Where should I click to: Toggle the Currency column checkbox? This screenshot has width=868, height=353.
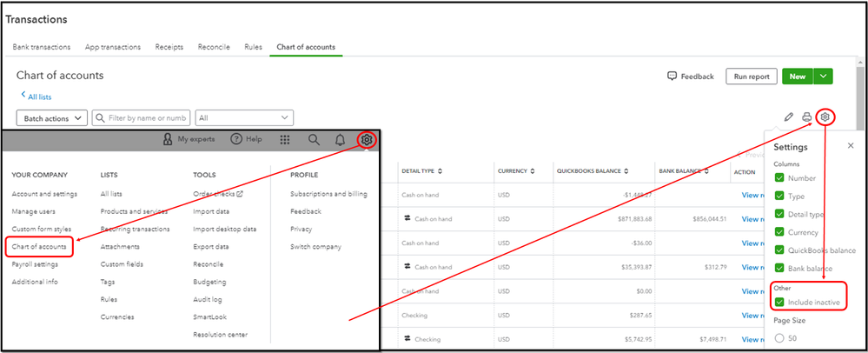coord(779,232)
